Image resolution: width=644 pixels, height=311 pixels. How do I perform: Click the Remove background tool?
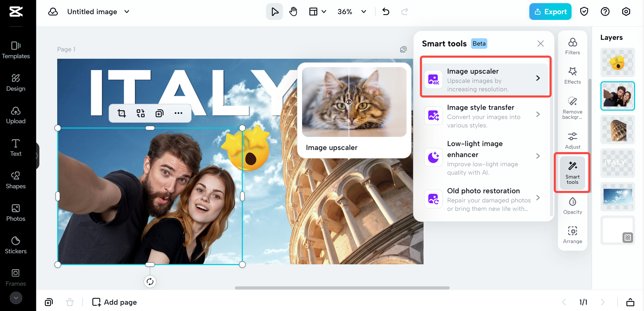(572, 108)
